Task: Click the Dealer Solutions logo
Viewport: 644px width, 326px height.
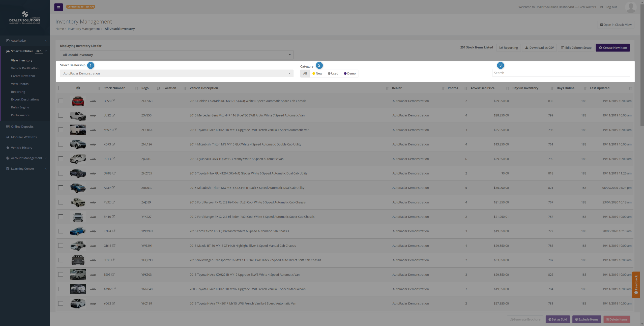Action: coord(25,18)
